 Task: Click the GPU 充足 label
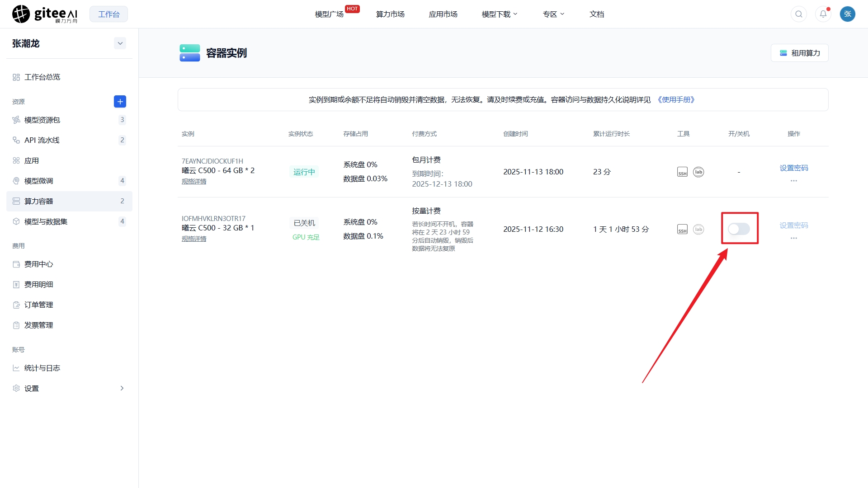coord(306,237)
